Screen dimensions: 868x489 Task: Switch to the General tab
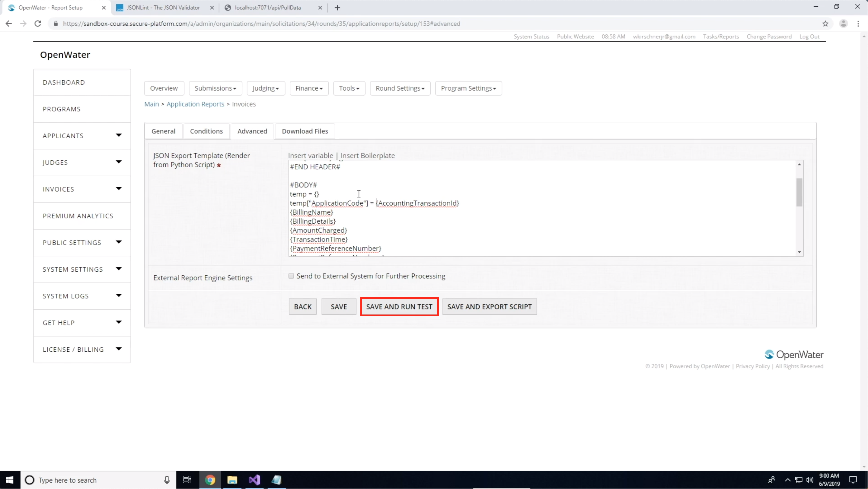point(163,131)
